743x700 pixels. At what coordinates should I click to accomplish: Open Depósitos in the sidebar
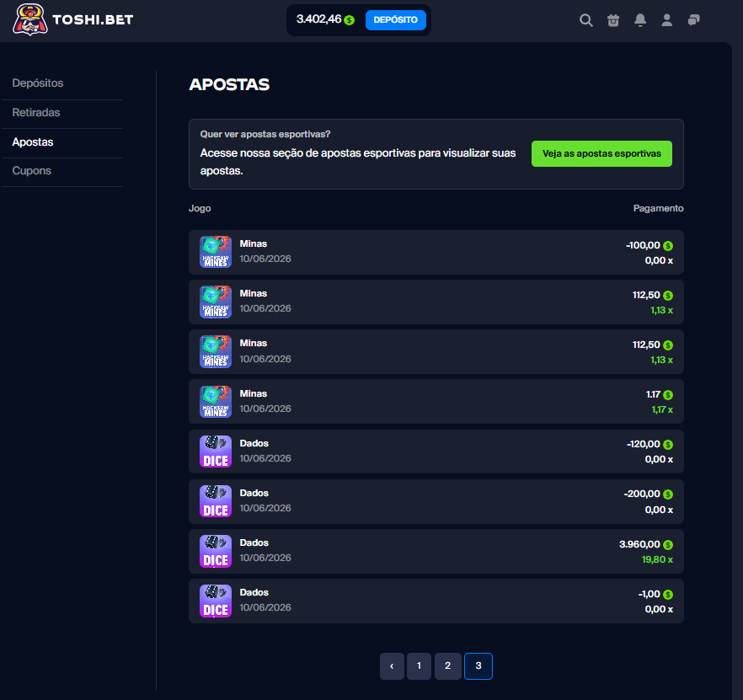point(38,83)
